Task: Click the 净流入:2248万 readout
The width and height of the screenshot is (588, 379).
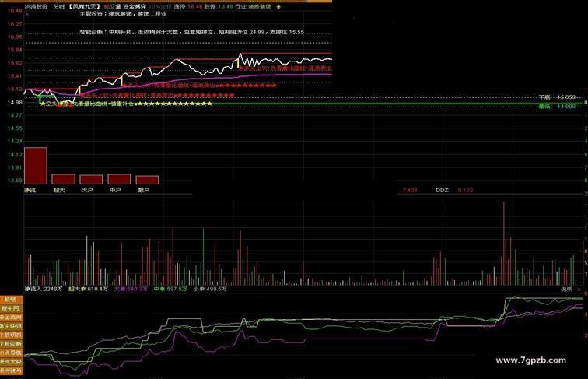Action: coord(44,289)
